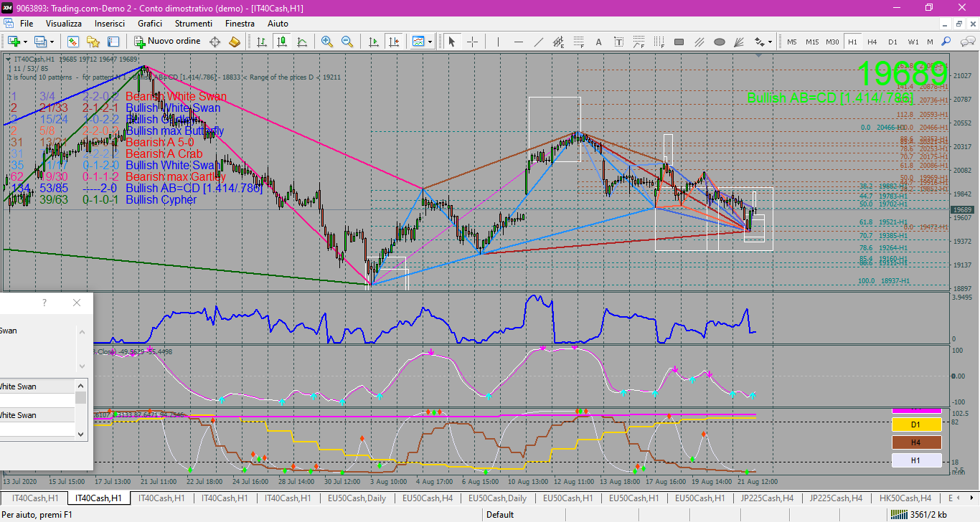Open the File menu
The image size is (980, 522).
click(27, 24)
